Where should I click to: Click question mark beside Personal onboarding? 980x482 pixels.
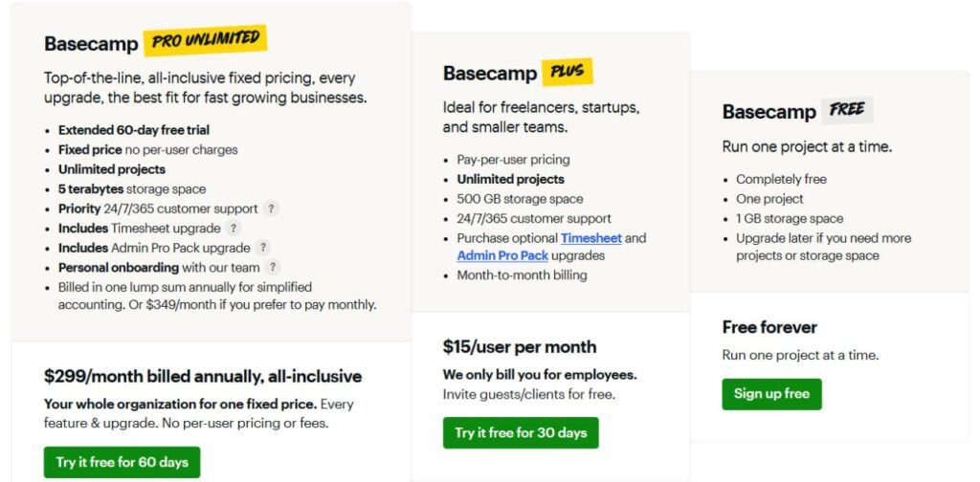click(x=272, y=268)
